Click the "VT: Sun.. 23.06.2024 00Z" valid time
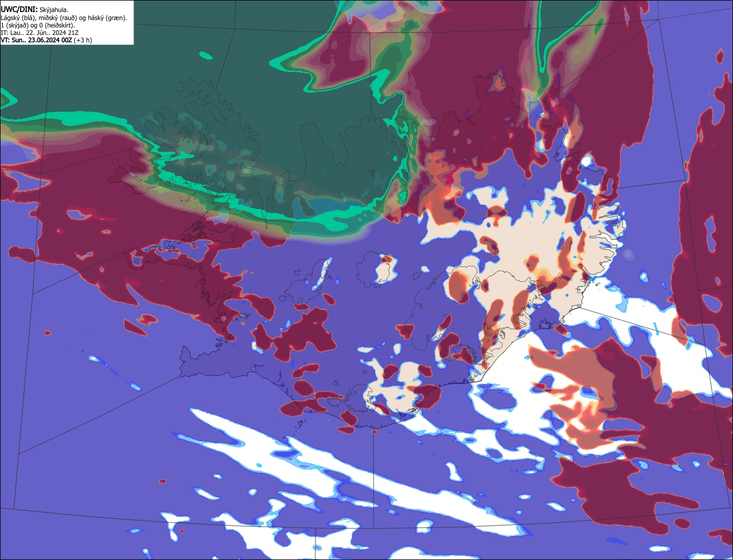 click(36, 40)
